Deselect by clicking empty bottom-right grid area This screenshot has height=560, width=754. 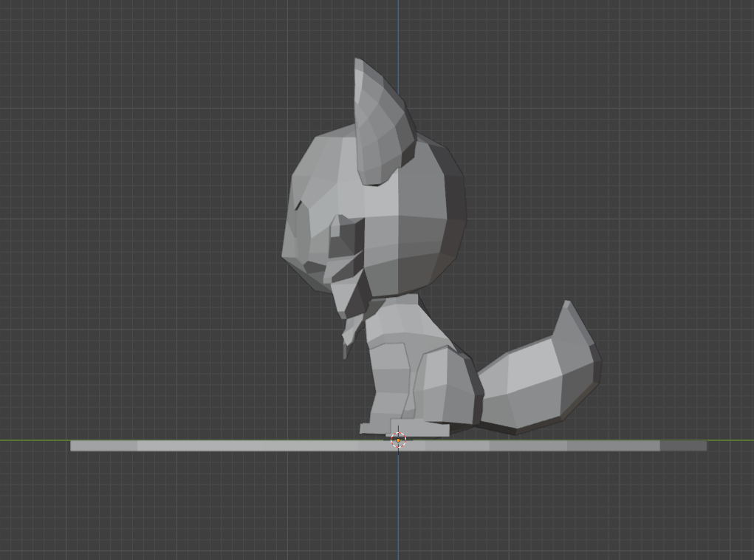point(665,517)
